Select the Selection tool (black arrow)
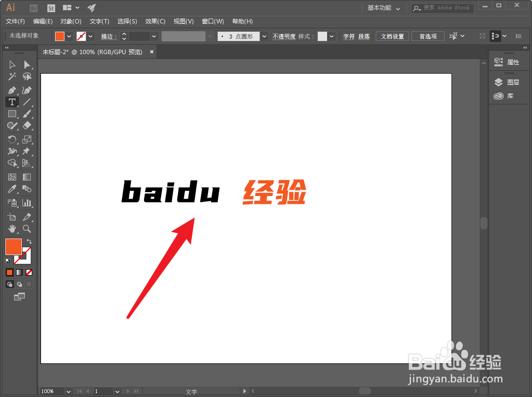532x397 pixels. tap(12, 64)
